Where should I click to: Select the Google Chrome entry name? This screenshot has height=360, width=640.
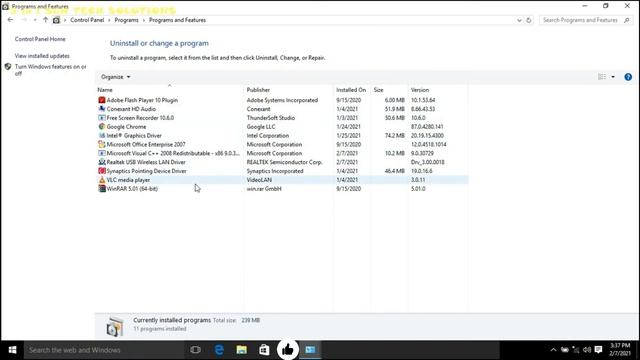pyautogui.click(x=126, y=127)
